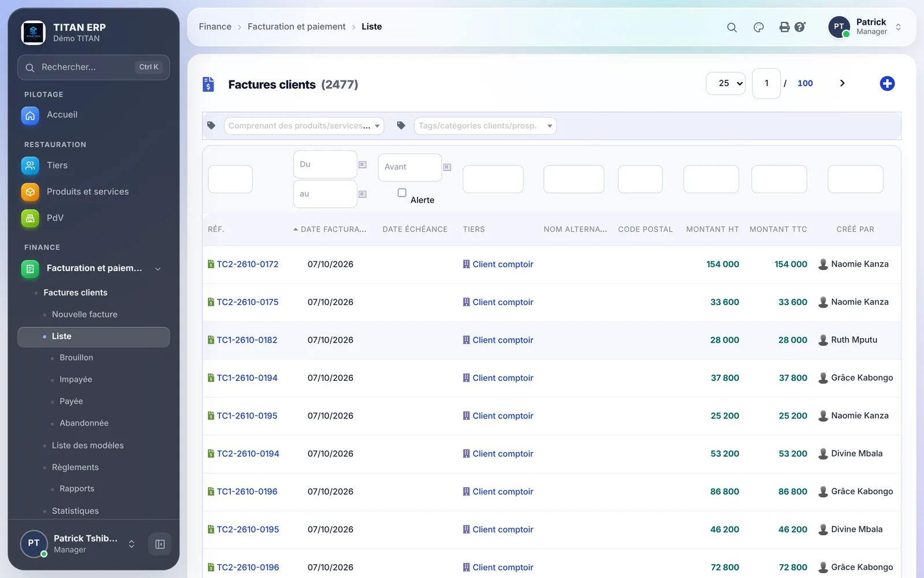Open Tags/catégories clients dropdown
This screenshot has width=924, height=578.
tap(485, 126)
